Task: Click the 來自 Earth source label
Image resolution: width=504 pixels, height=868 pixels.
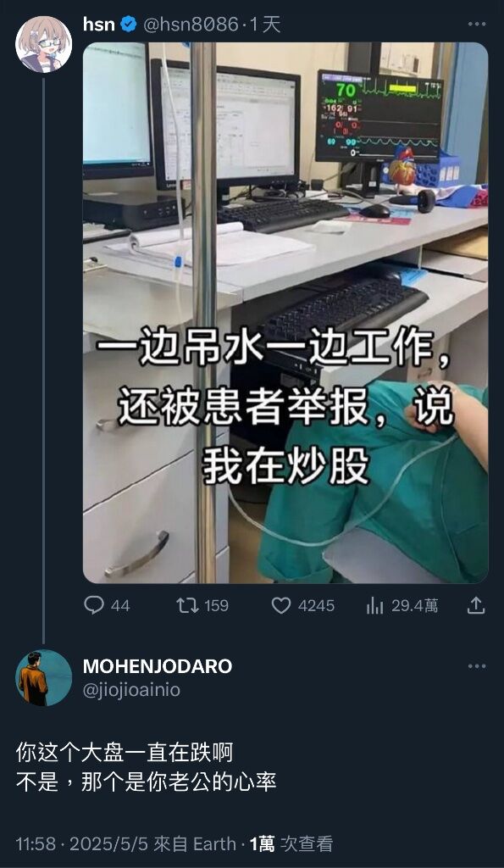Action: [x=195, y=843]
